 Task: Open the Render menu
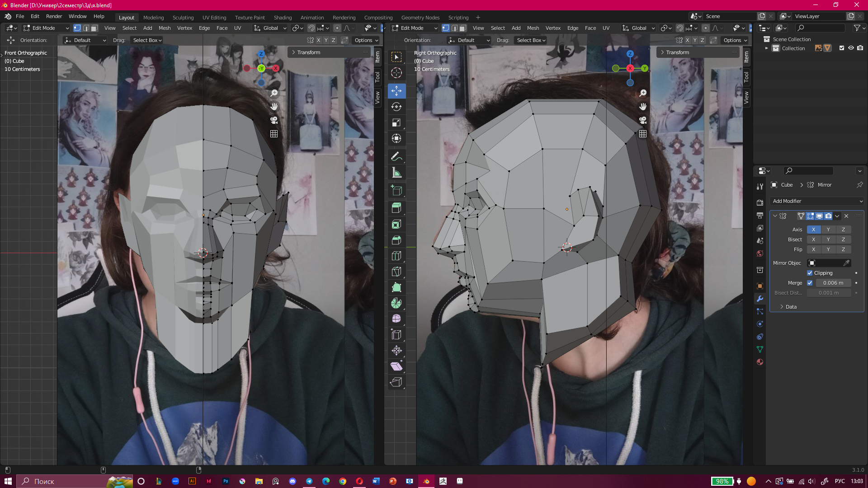[x=54, y=16]
